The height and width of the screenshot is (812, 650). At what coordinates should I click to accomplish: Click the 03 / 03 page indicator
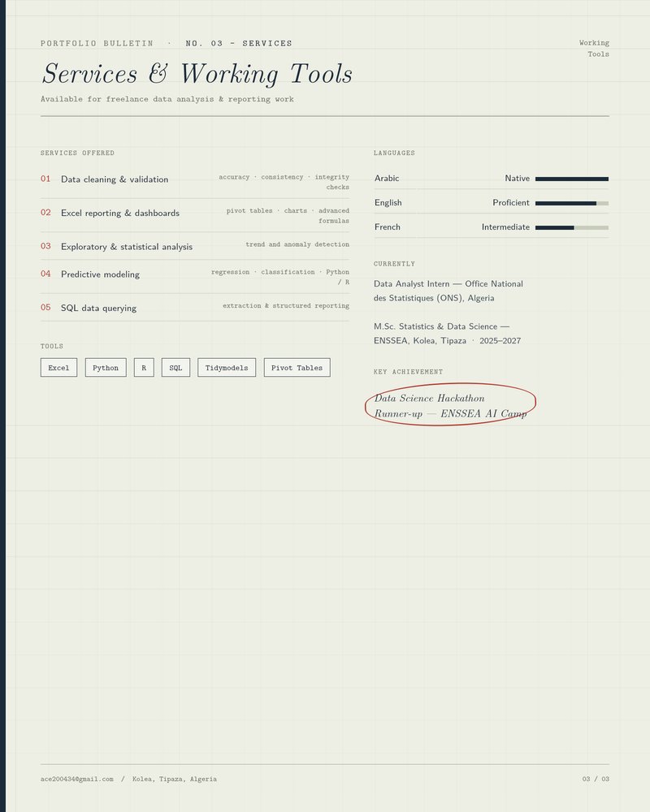point(596,779)
